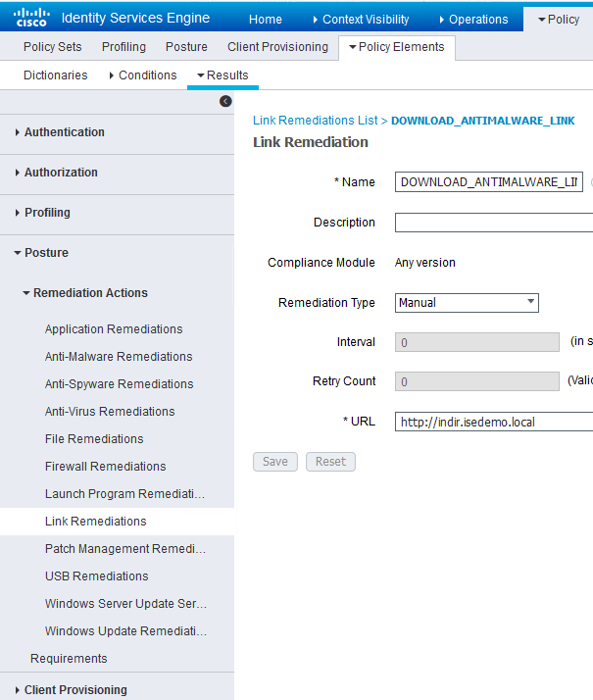Click into the URL input field
593x700 pixels.
[494, 422]
